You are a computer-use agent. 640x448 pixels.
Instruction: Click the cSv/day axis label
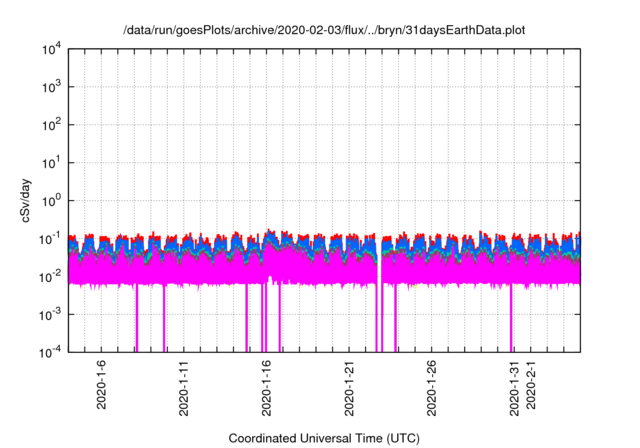point(26,200)
